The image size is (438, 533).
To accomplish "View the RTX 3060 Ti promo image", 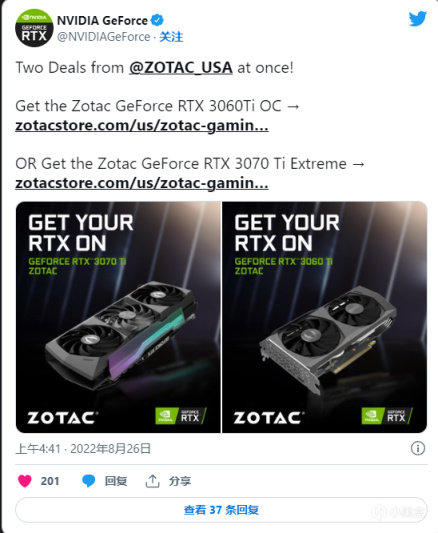I will 325,317.
